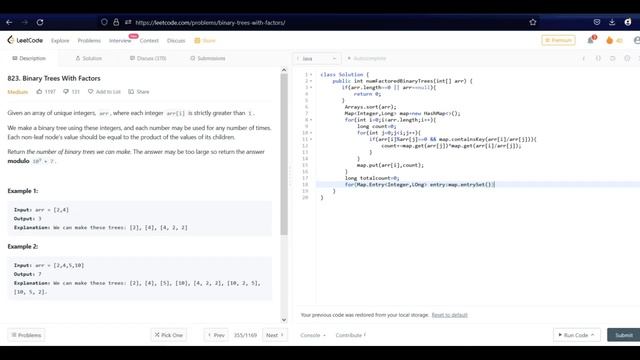
Task: Click the Example 2 heading
Action: pos(22,246)
